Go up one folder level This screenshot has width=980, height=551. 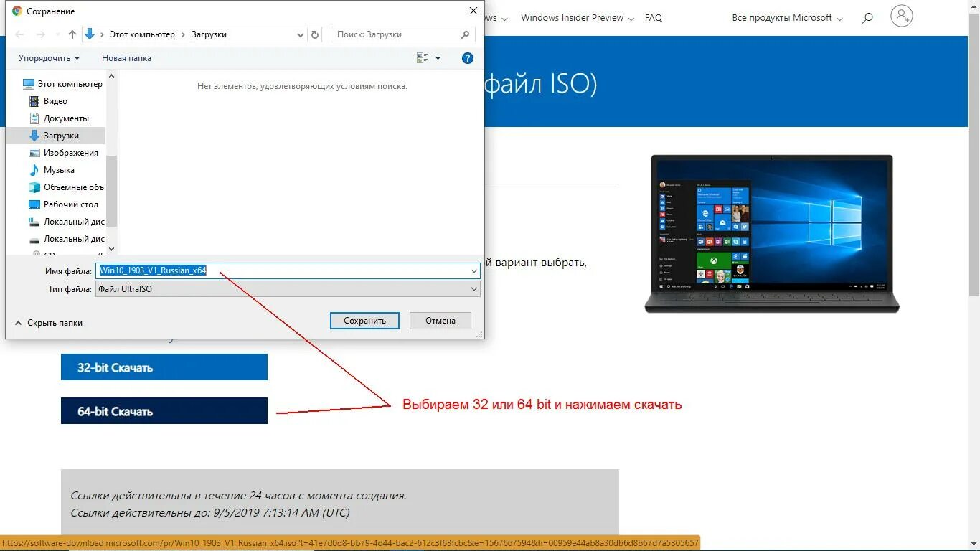(x=72, y=34)
